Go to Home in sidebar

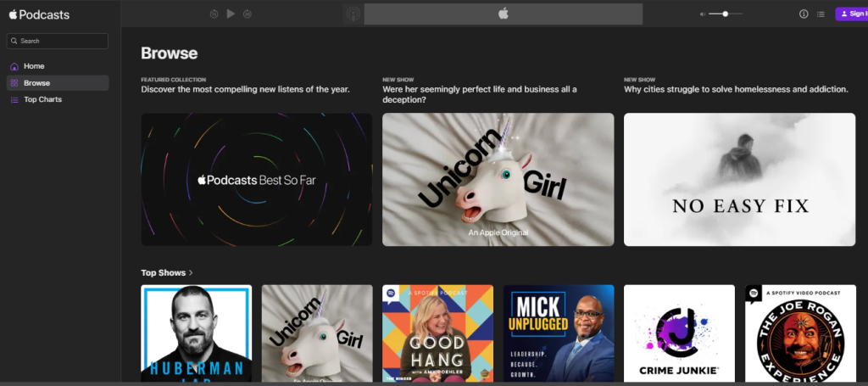click(58, 66)
